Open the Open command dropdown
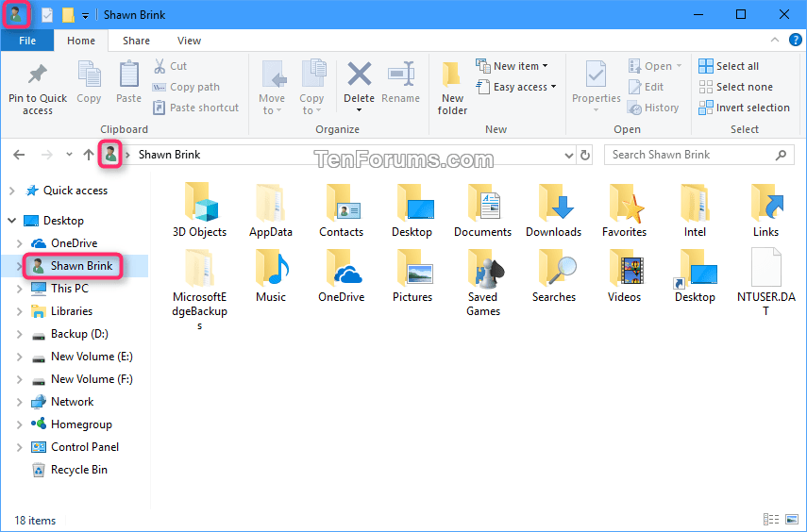 (x=680, y=66)
